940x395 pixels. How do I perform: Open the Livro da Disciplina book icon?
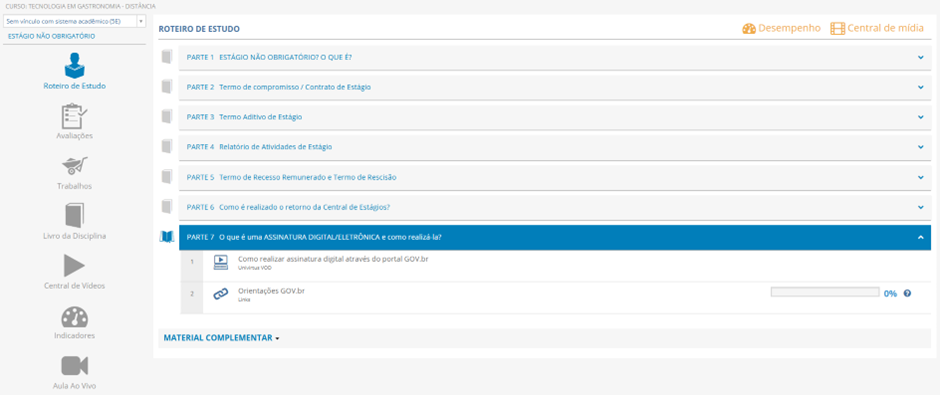pyautogui.click(x=74, y=215)
